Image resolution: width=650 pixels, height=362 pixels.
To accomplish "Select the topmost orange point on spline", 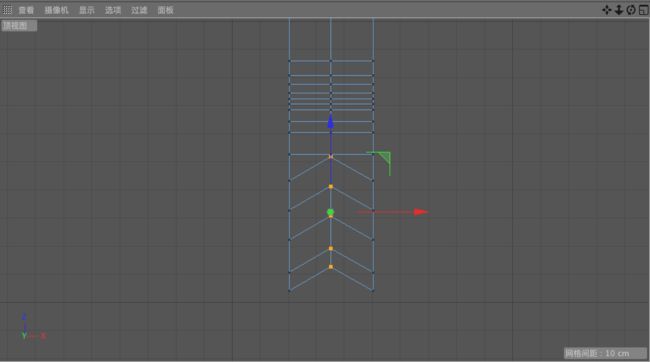I will (x=331, y=157).
